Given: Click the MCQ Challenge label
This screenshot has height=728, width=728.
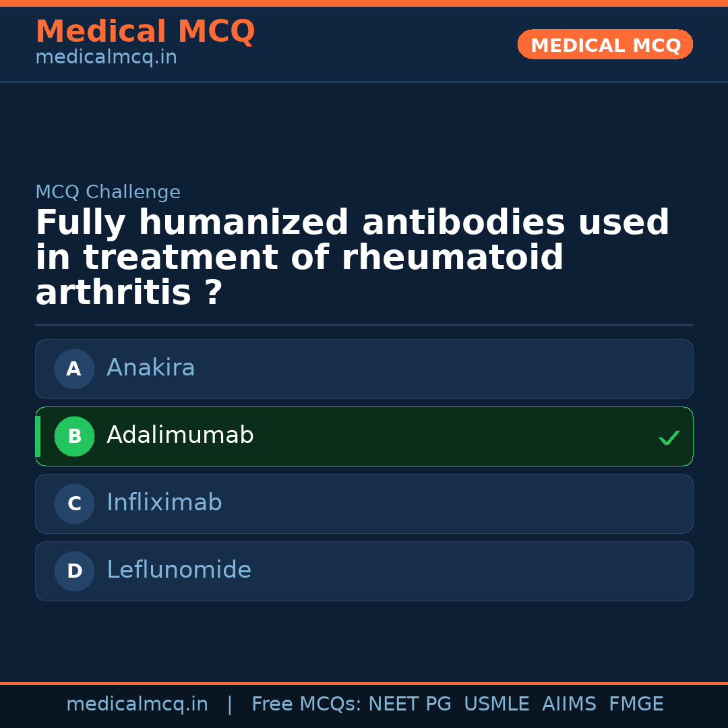Looking at the screenshot, I should (x=108, y=192).
